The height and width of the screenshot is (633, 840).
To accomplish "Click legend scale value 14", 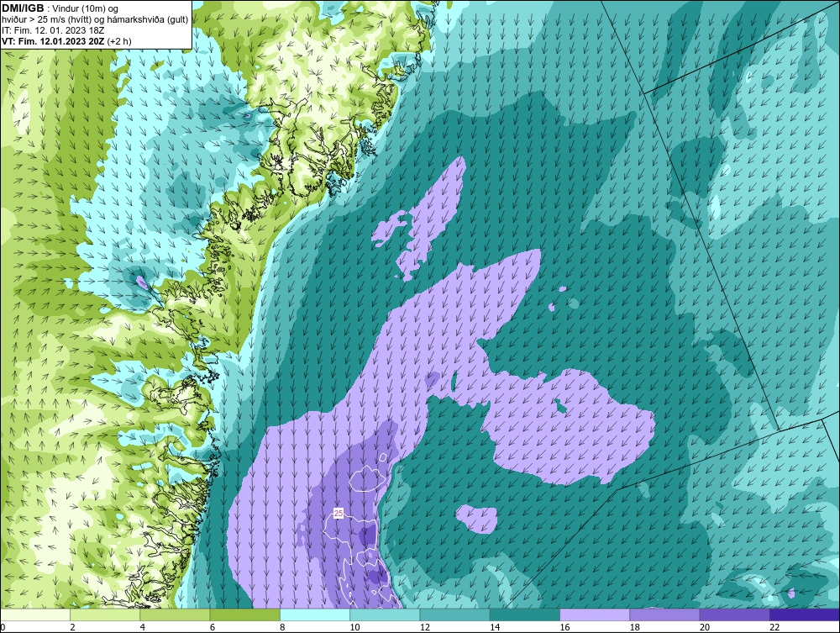I will (x=495, y=628).
